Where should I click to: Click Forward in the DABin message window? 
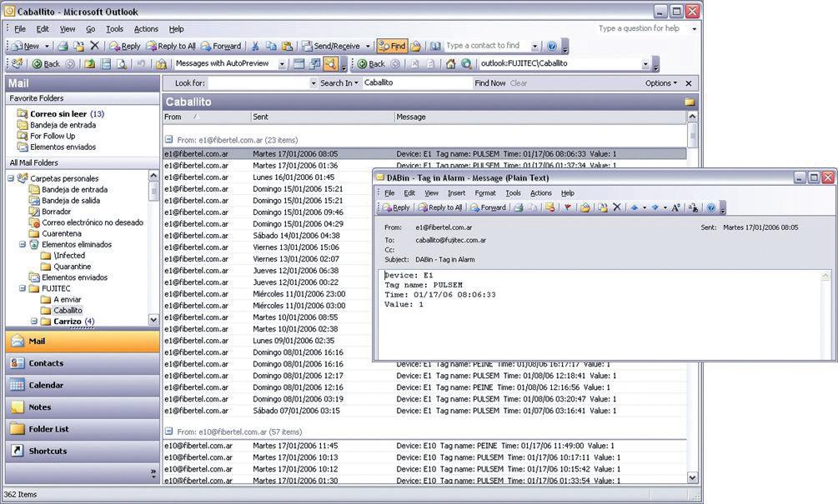488,207
